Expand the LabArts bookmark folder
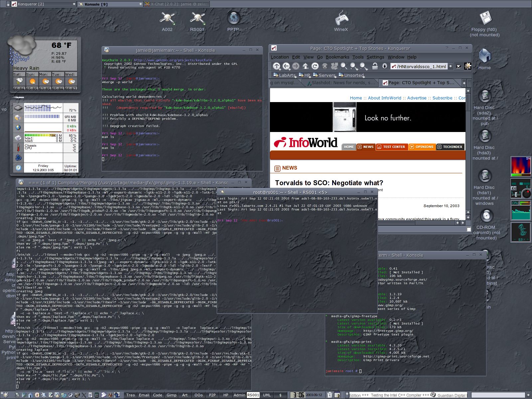Viewport: 532px width, 399px height. point(285,75)
